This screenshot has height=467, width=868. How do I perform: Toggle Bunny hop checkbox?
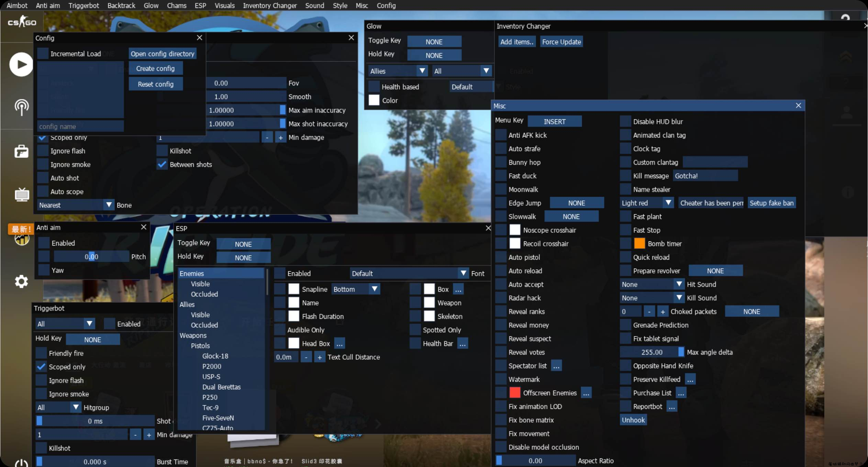pyautogui.click(x=501, y=162)
